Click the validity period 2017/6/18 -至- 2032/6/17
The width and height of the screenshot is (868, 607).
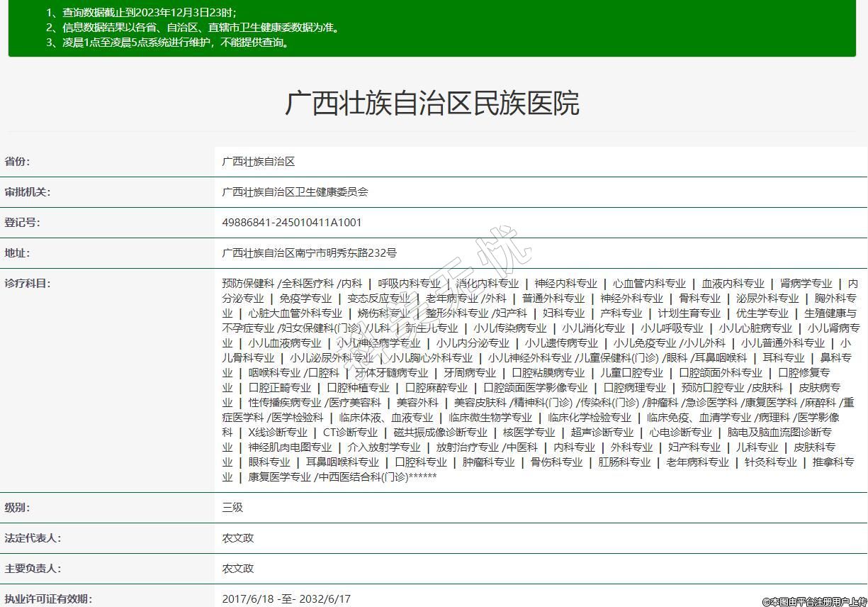point(286,599)
